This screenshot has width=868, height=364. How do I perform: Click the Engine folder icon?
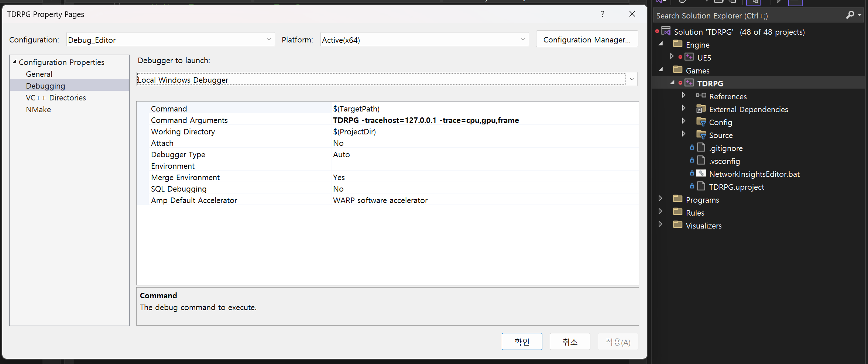coord(677,44)
